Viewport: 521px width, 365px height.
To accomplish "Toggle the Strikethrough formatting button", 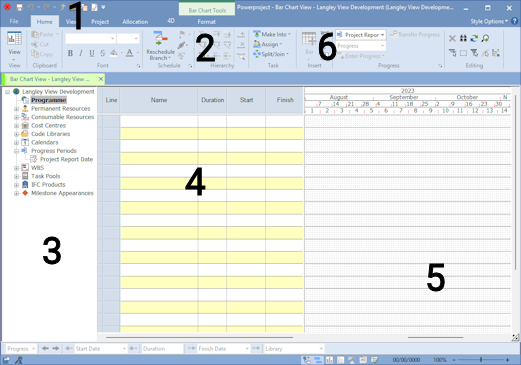I will point(103,53).
